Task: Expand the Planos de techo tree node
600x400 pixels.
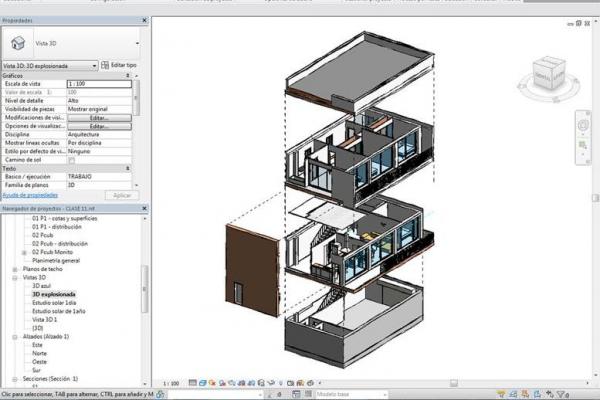Action: coord(14,269)
